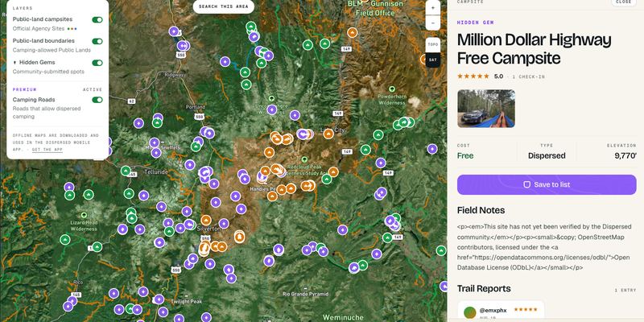
Task: Click the Dispersed type value
Action: click(547, 155)
